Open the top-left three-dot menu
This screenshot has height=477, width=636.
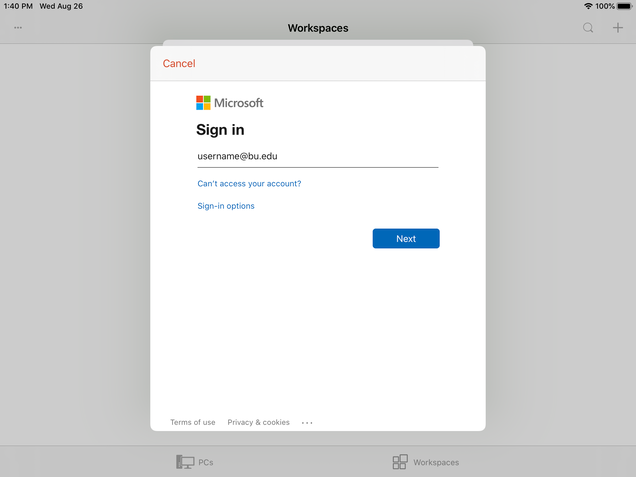(x=18, y=28)
